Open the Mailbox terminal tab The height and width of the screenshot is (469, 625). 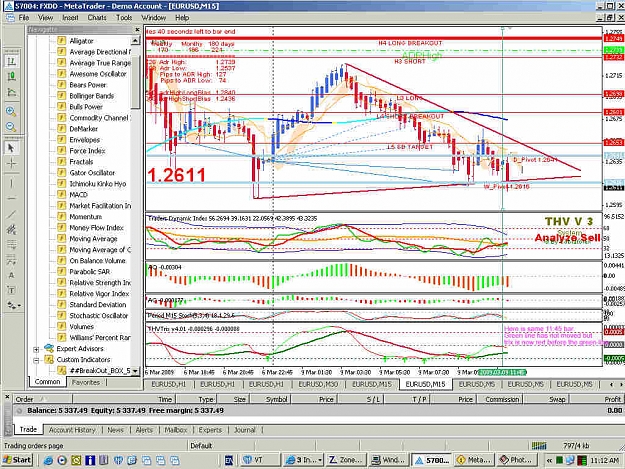pos(176,430)
